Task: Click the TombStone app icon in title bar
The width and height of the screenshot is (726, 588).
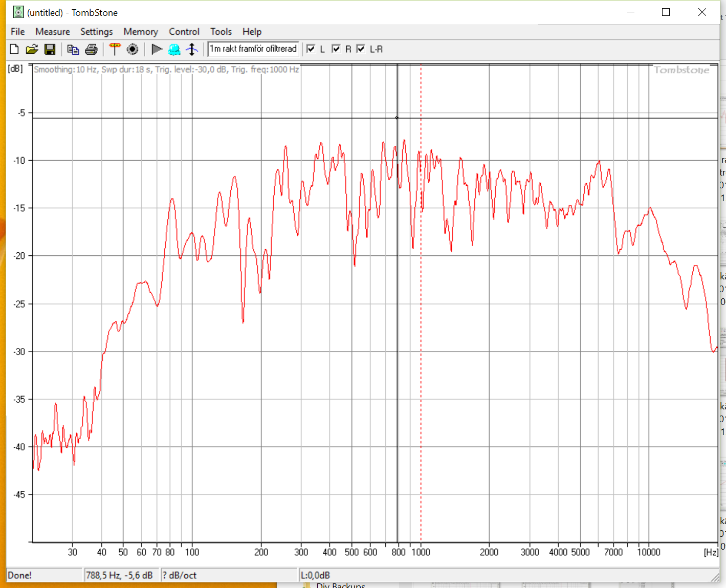Action: point(18,12)
